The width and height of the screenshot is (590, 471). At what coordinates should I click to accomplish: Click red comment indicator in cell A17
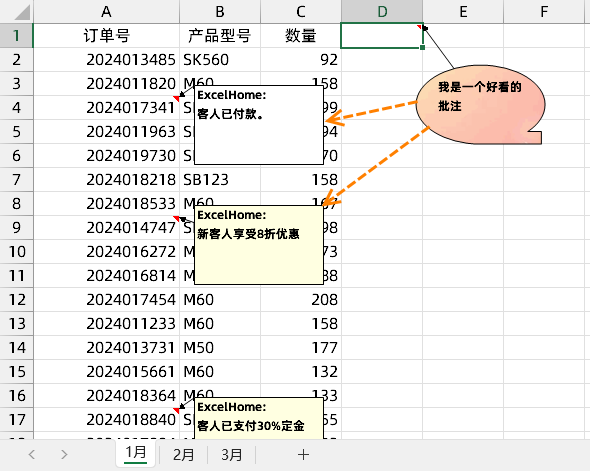click(x=176, y=410)
